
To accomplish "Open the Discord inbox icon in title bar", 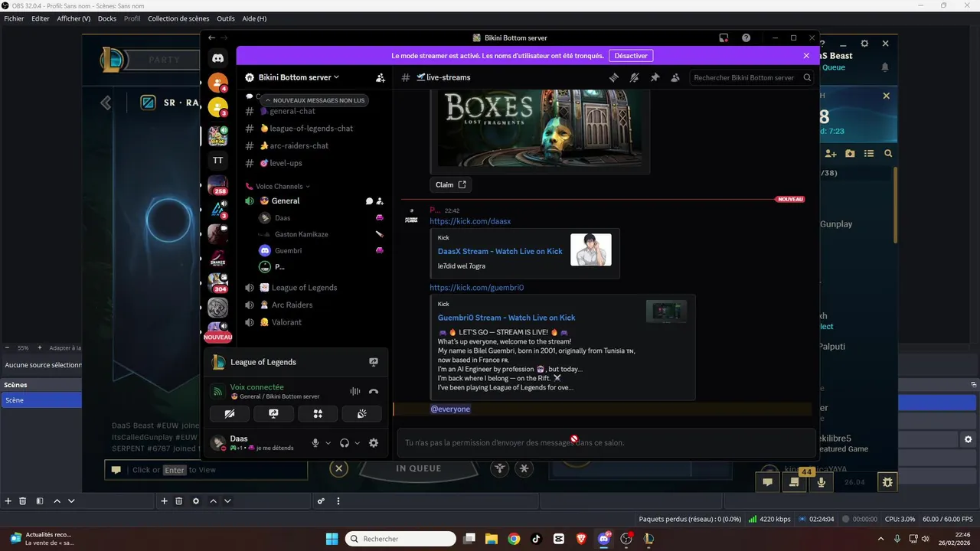I will (724, 37).
